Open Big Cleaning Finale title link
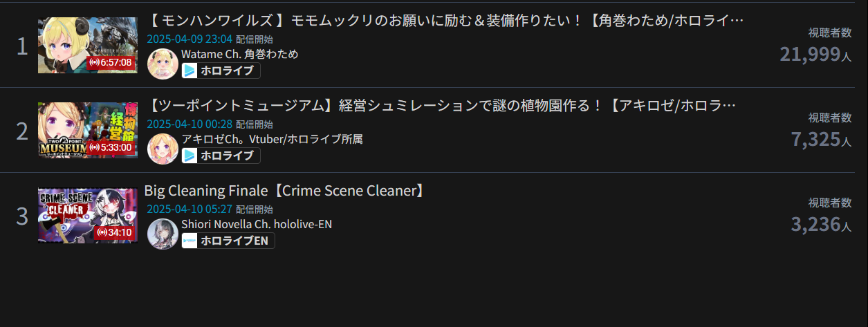 [284, 191]
